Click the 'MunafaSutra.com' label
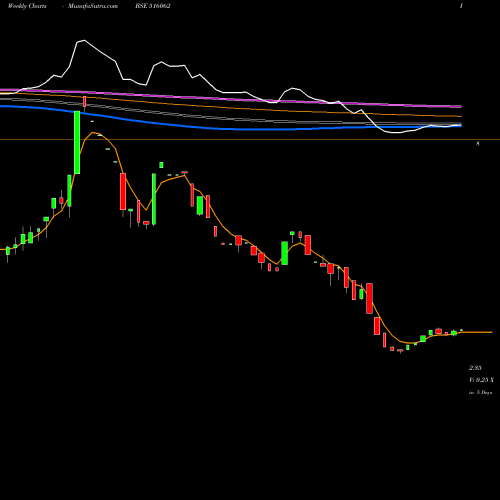Viewport: 500px width, 500px height. 93,6
